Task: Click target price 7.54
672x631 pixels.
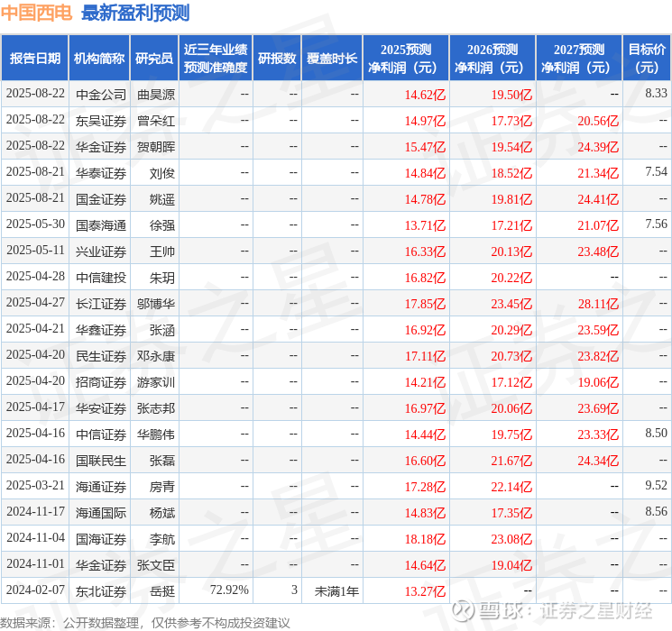Action: click(656, 172)
